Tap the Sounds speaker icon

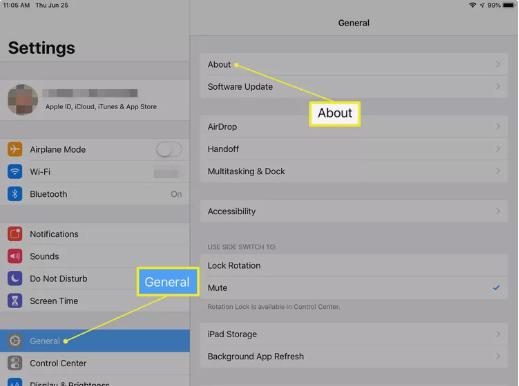click(15, 256)
